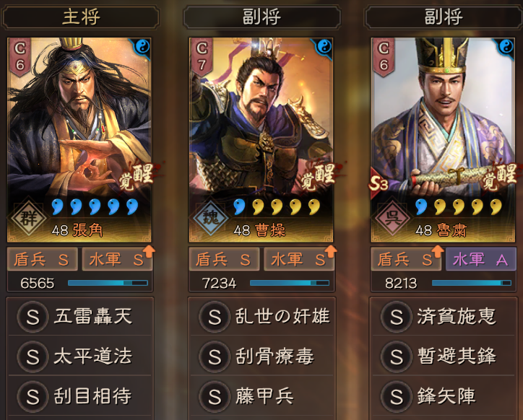
Task: Select the 主将 slot header
Action: [80, 17]
